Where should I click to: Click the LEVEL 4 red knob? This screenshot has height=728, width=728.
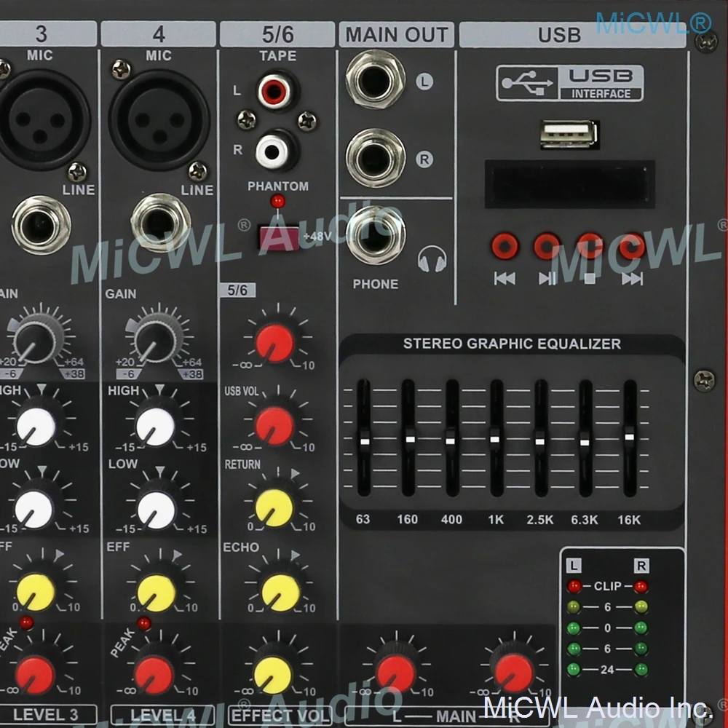(x=154, y=676)
